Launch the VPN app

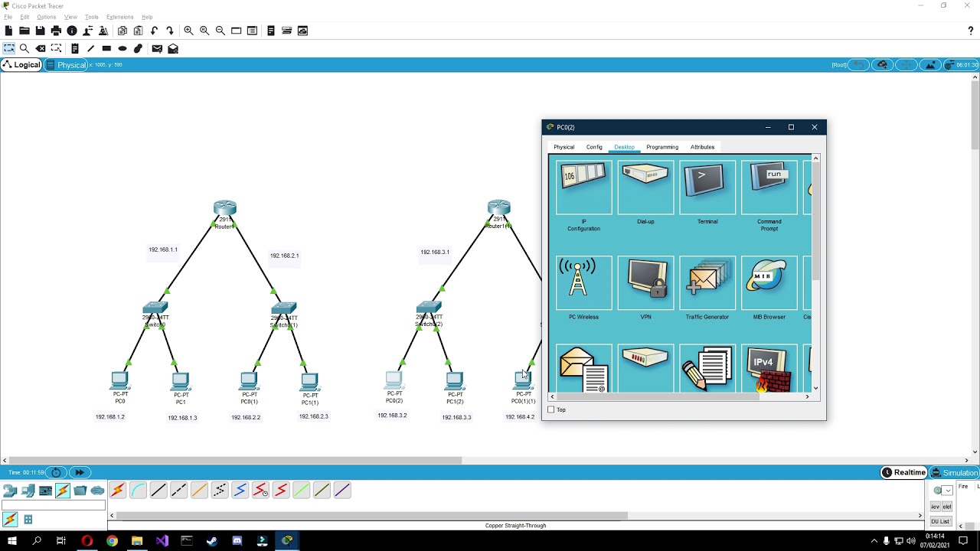click(x=645, y=282)
